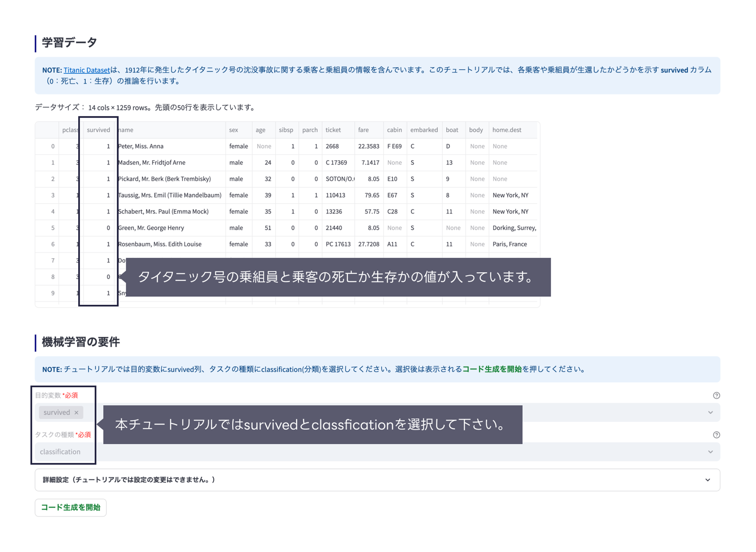The image size is (756, 552).
Task: Click the NOTE banner about the Titanic Dataset
Action: [377, 75]
